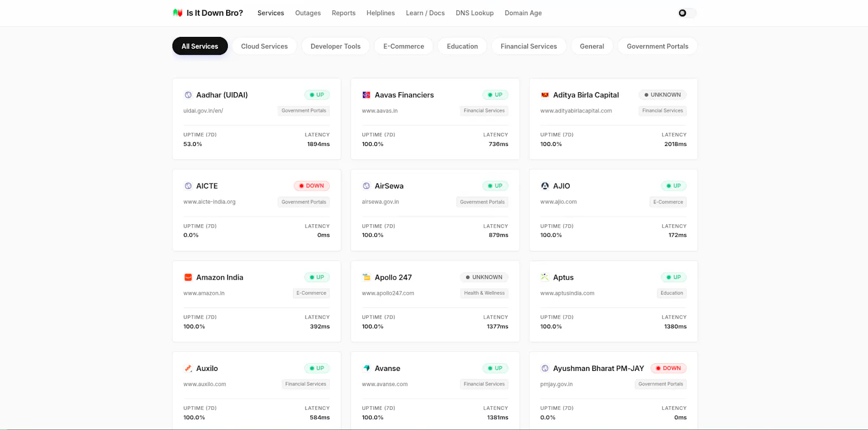Click the 53.0% uptime value
Image resolution: width=868 pixels, height=430 pixels.
[193, 144]
